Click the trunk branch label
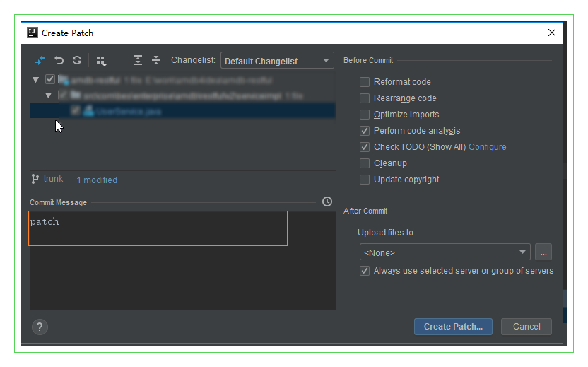The width and height of the screenshot is (588, 367). (53, 179)
